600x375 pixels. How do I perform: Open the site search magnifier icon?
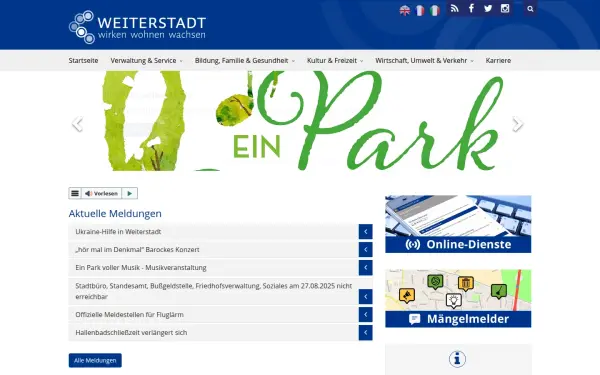[530, 9]
